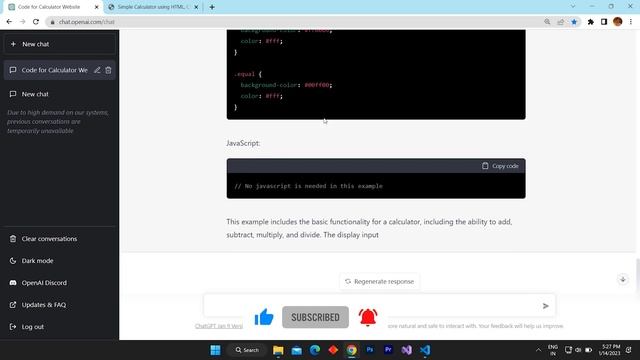Image resolution: width=640 pixels, height=360 pixels.
Task: Open the clock showing 5:27 PM
Action: 610,350
